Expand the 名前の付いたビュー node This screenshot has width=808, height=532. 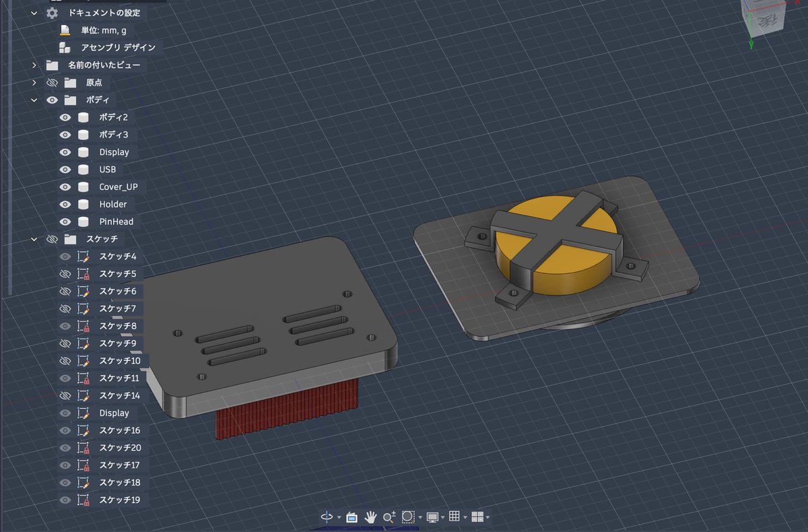point(34,65)
